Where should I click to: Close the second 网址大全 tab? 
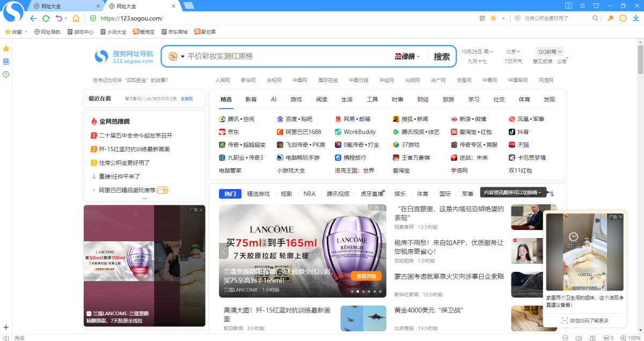173,6
